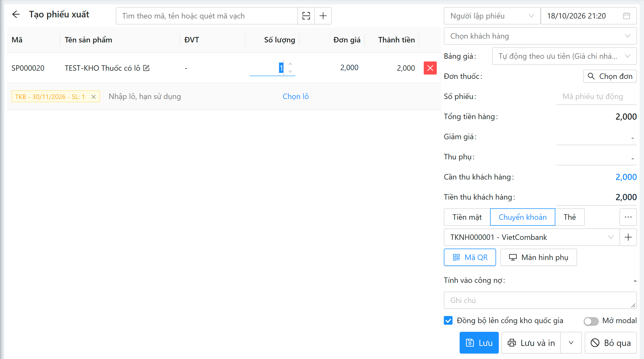Select Tiền mặt payment method

click(x=467, y=217)
